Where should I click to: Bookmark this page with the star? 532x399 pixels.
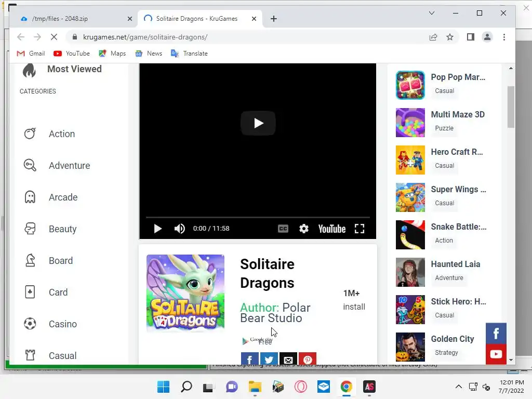[x=449, y=37]
